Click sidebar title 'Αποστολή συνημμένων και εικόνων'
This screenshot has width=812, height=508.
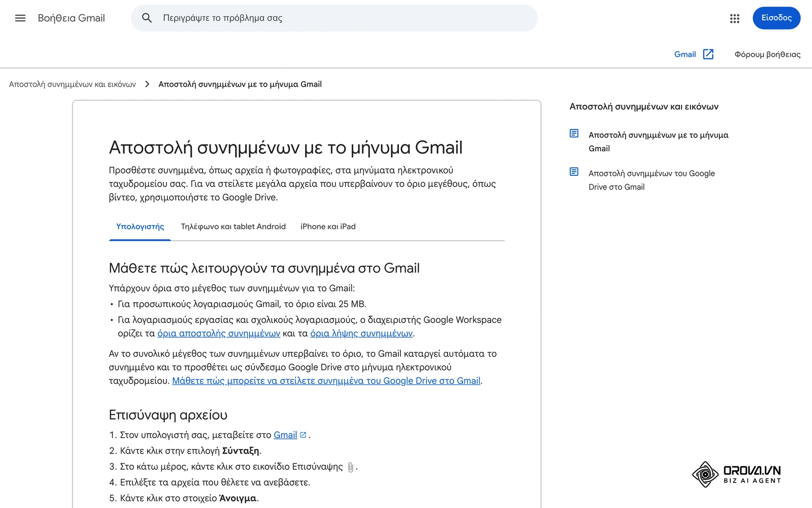coord(644,107)
